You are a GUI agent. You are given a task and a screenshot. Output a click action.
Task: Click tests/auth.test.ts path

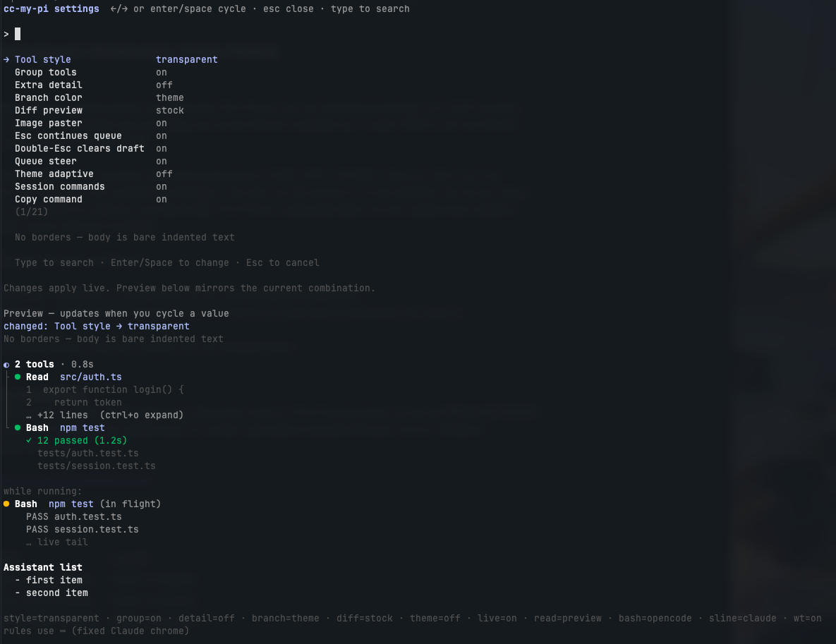click(x=88, y=453)
